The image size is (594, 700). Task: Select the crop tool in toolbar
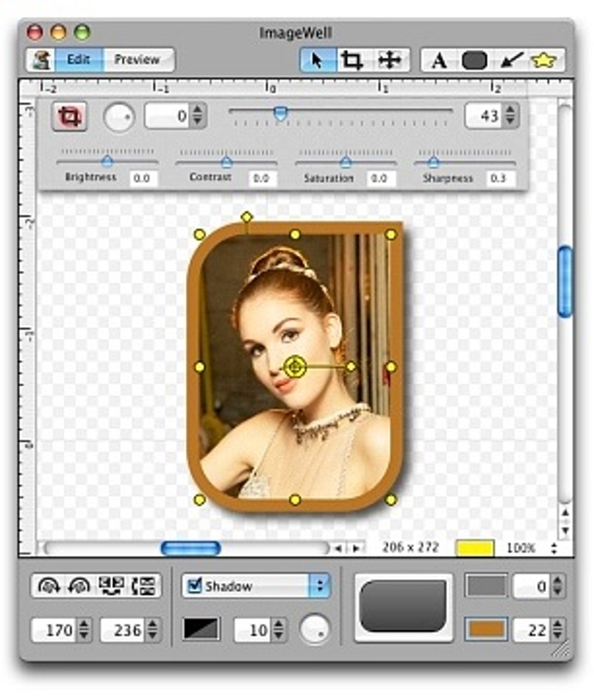click(352, 60)
